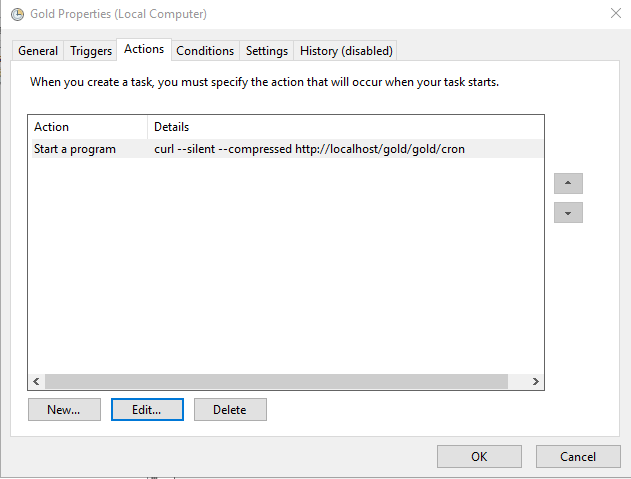View the History (disabled) tab
Image resolution: width=631 pixels, height=479 pixels.
click(346, 51)
